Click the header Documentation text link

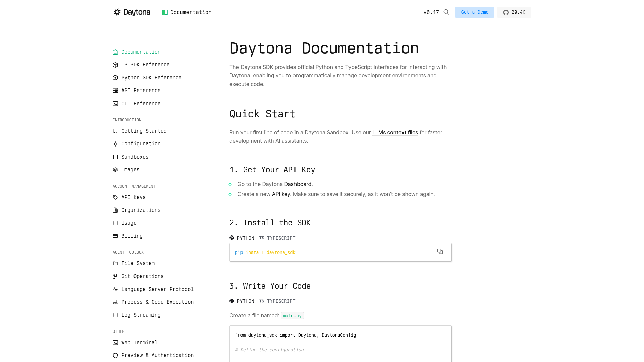(191, 12)
